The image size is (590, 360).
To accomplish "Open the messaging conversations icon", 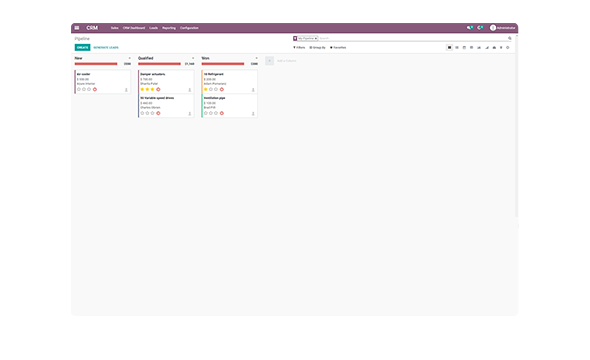I will point(470,28).
